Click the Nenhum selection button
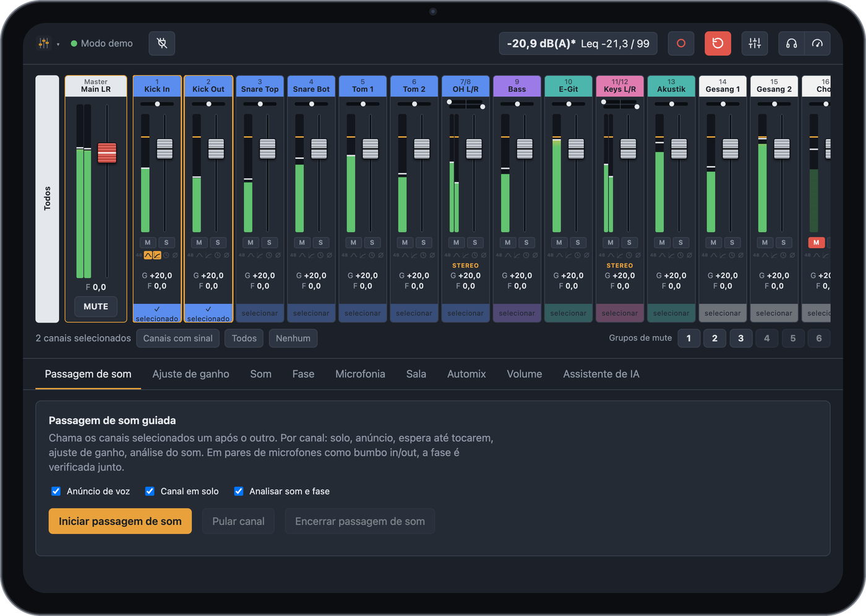The image size is (866, 616). click(x=293, y=338)
